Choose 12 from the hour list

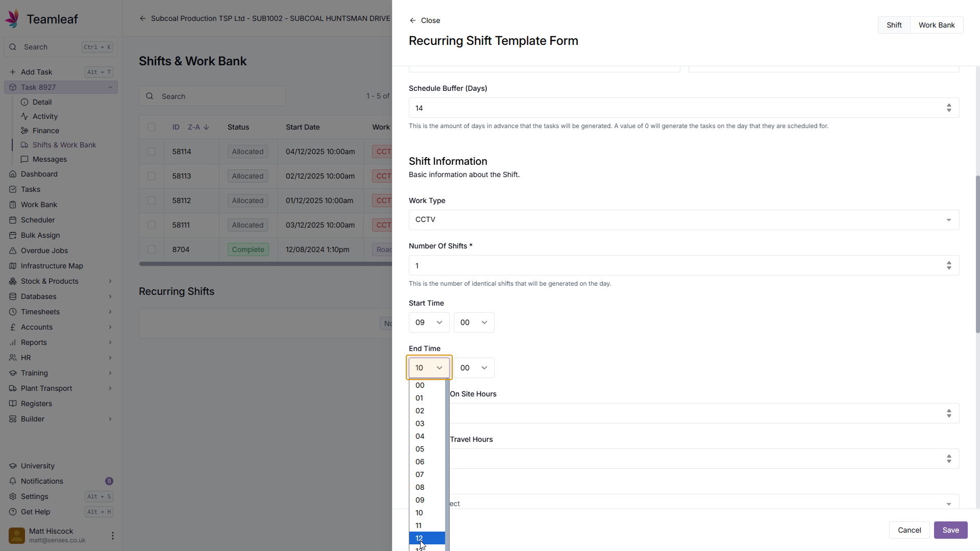[427, 538]
